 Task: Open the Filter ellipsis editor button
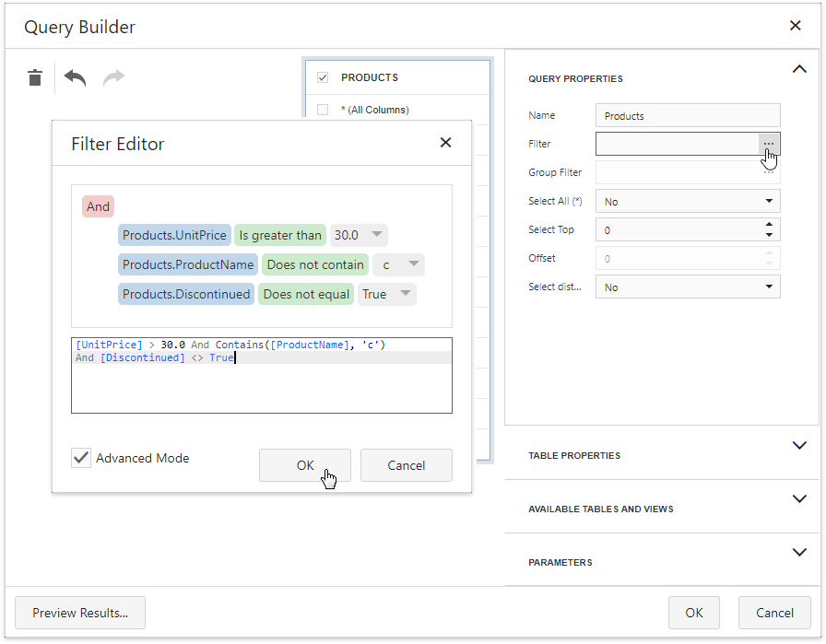(x=769, y=144)
